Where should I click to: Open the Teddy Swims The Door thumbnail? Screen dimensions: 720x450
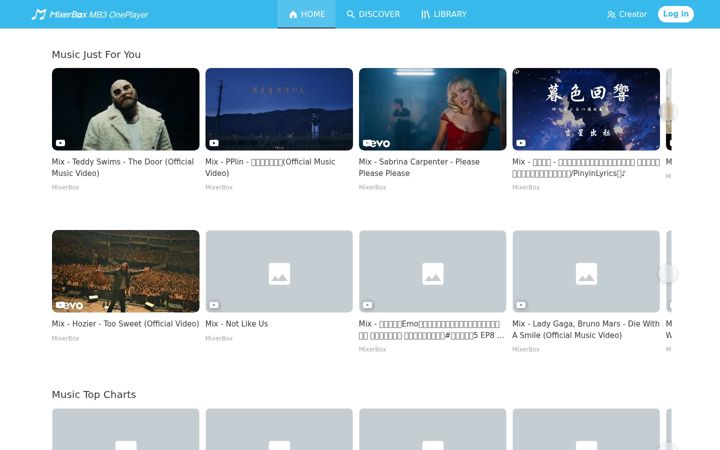(126, 109)
